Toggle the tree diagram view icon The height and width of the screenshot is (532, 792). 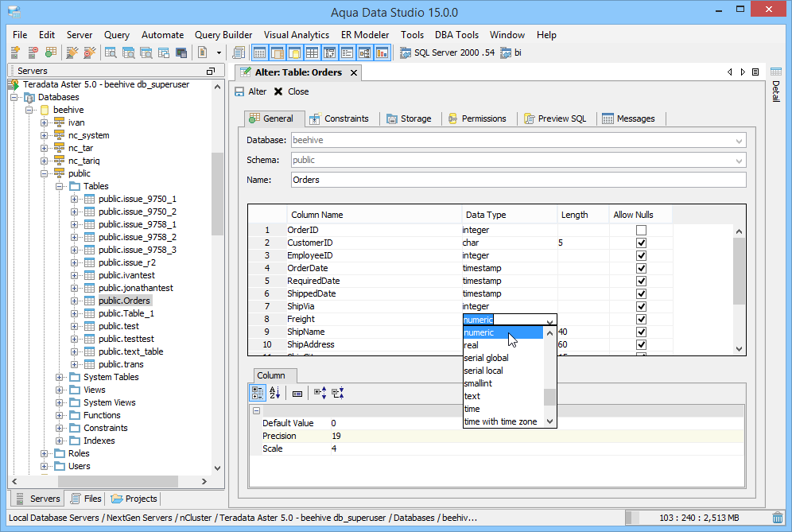365,52
